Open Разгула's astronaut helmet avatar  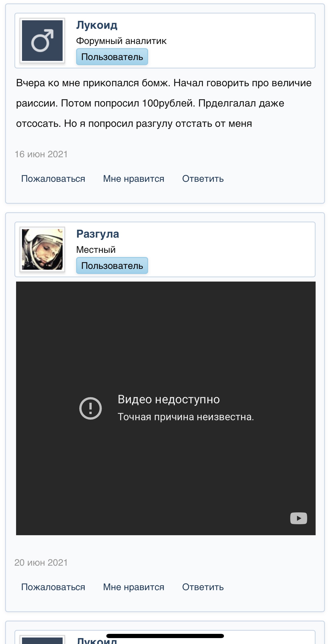(x=42, y=249)
